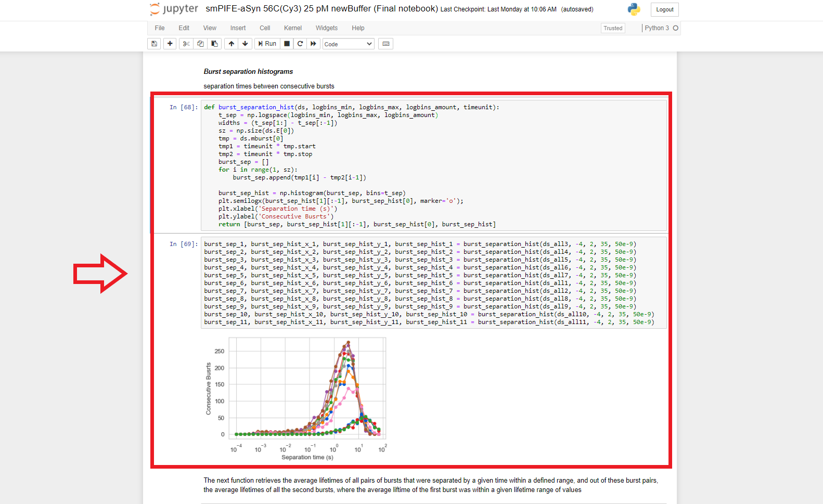Viewport: 823px width, 504px height.
Task: Open the command palette keyboard icon
Action: tap(386, 44)
